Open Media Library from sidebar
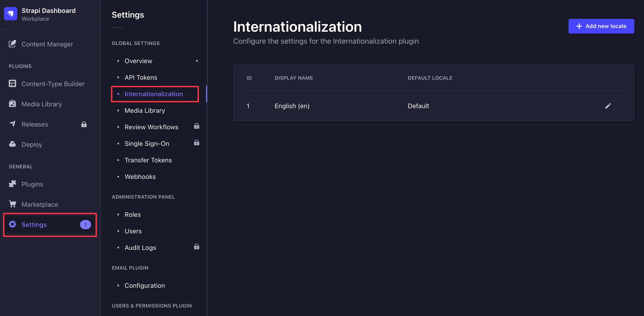The height and width of the screenshot is (316, 644). 41,104
